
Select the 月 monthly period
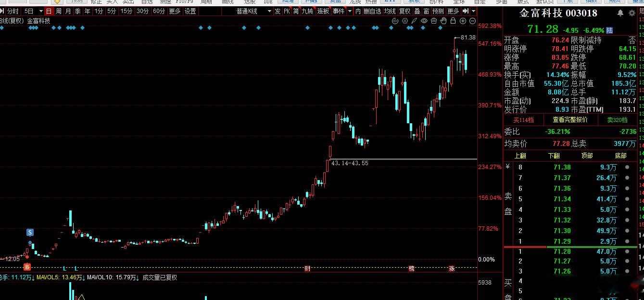point(68,11)
